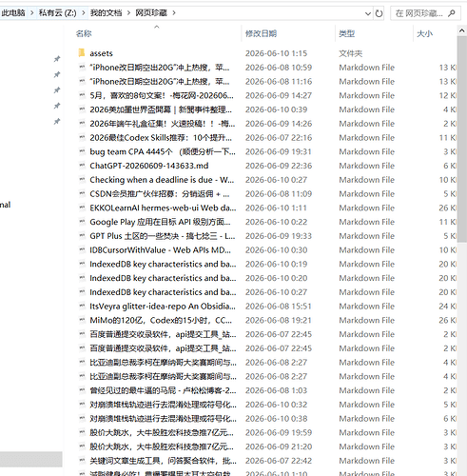Select iPhone改日期空出20G file dated 10:59
467x476 pixels.
[x=160, y=68]
